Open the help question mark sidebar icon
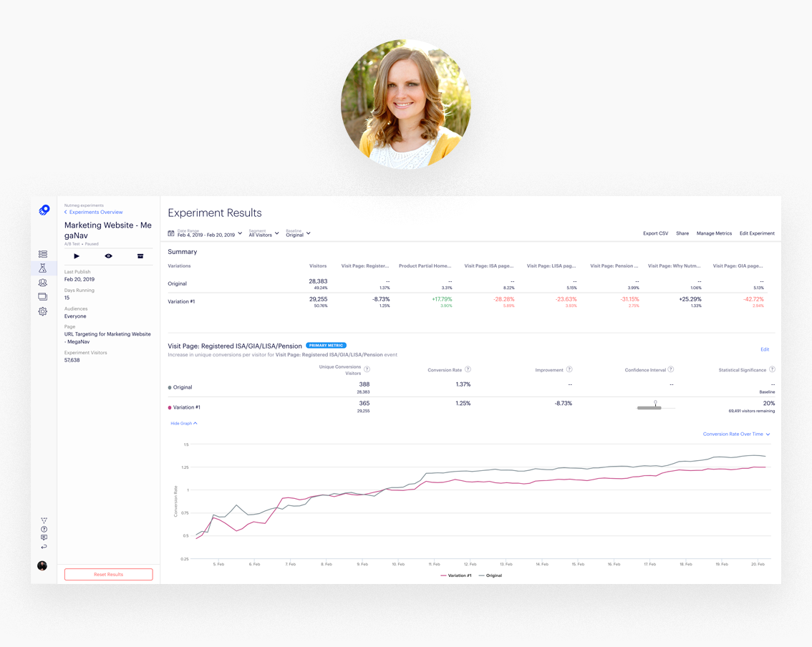812x647 pixels. 44,529
